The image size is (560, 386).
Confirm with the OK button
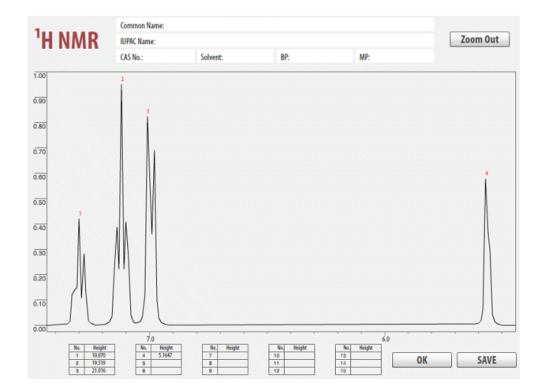click(422, 360)
